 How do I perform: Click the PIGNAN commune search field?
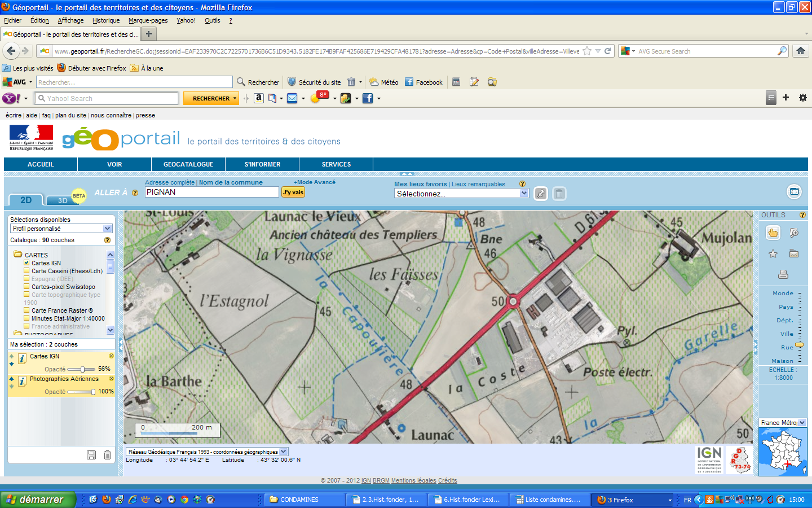211,192
